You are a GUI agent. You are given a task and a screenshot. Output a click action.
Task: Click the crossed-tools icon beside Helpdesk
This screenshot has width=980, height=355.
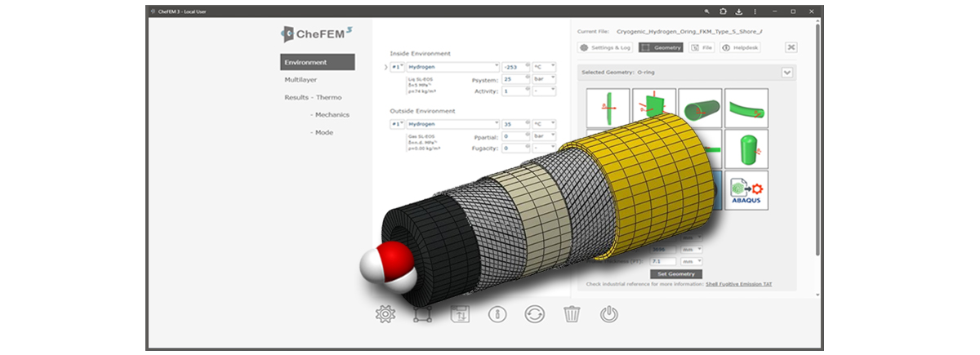[791, 47]
